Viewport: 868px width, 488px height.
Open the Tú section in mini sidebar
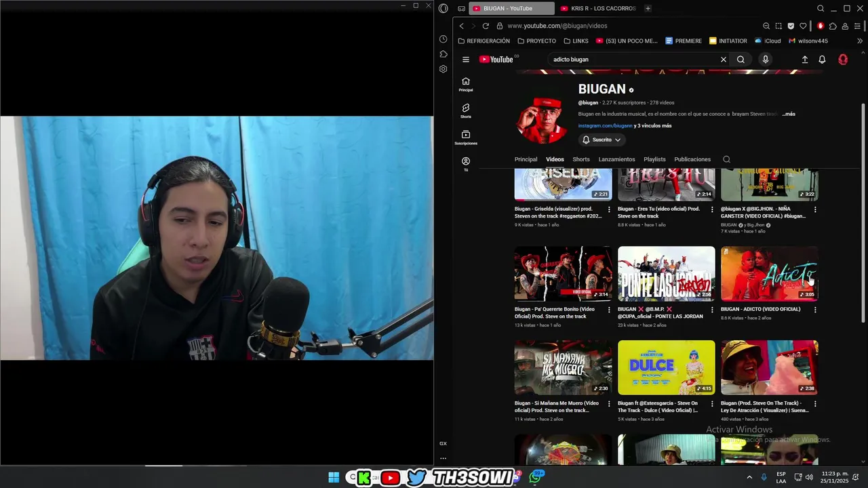click(x=466, y=164)
